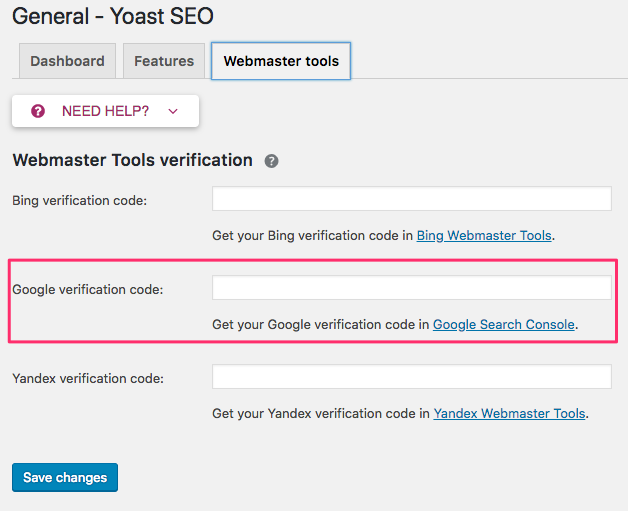Focus the Google verification code input

(411, 288)
